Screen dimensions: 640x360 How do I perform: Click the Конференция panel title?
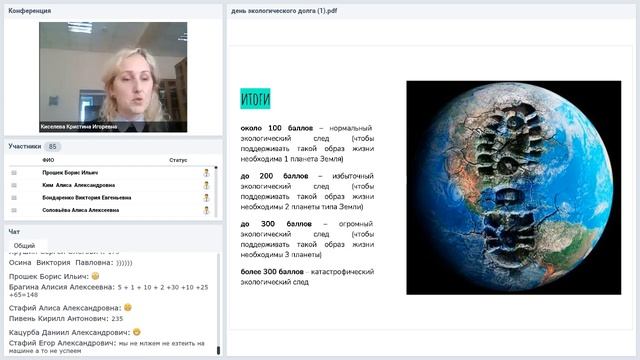29,11
